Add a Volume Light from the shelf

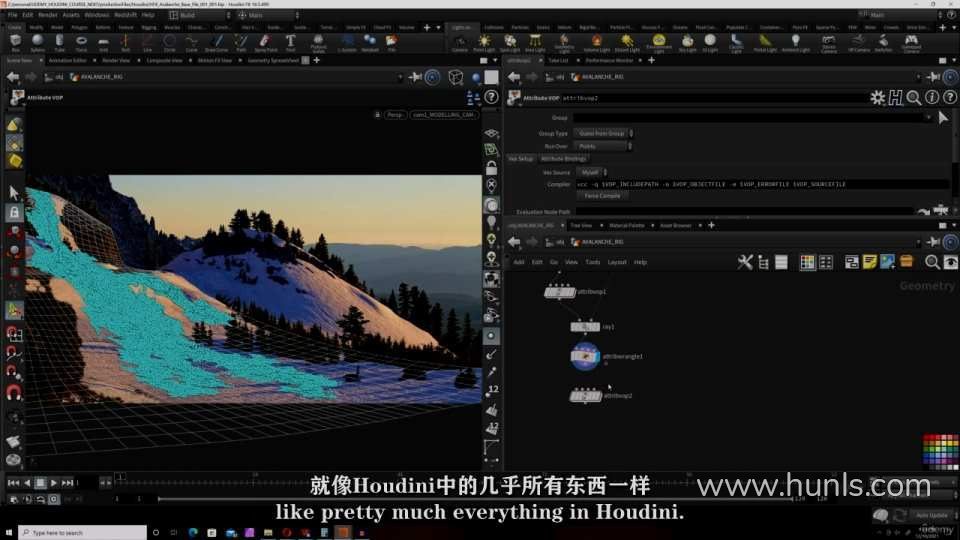596,42
